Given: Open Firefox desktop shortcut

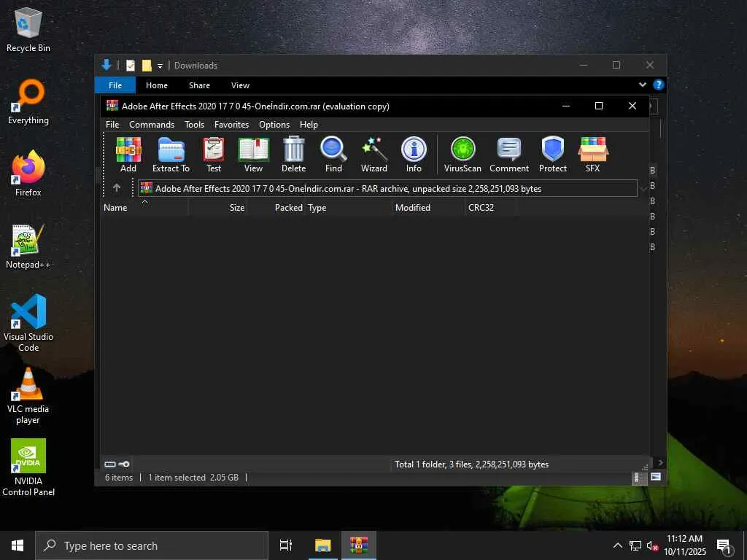Looking at the screenshot, I should click(28, 174).
